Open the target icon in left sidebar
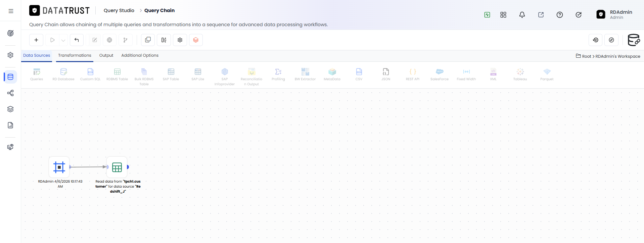644x243 pixels. click(10, 33)
